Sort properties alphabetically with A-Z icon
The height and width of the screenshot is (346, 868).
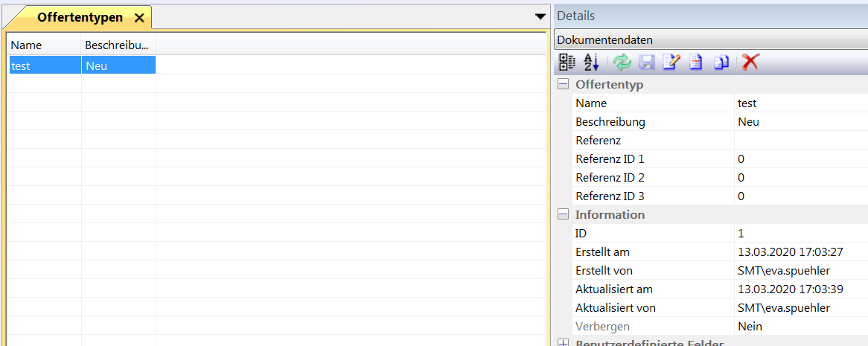(x=591, y=63)
